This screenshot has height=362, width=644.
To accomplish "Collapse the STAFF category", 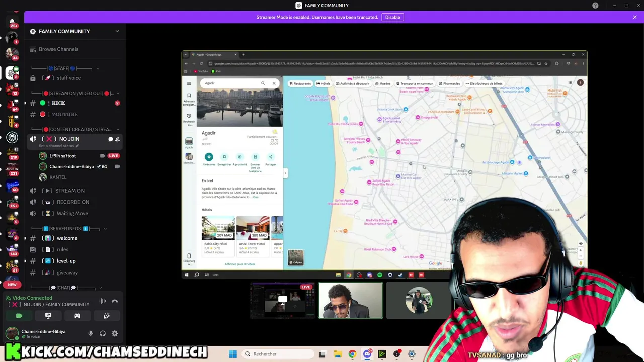I will [x=65, y=68].
